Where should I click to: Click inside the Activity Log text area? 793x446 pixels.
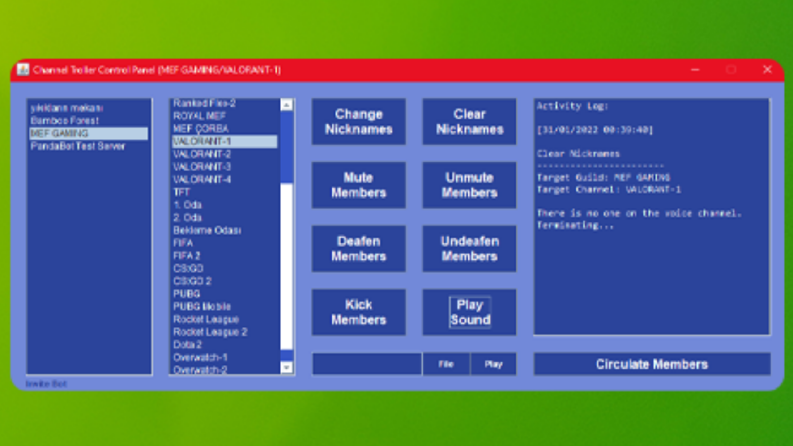652,217
